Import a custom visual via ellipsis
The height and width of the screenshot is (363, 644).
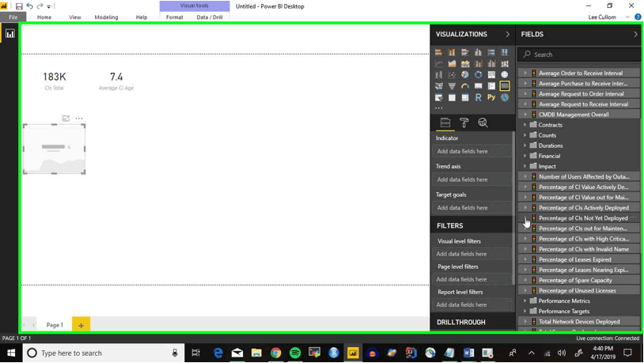click(x=438, y=108)
